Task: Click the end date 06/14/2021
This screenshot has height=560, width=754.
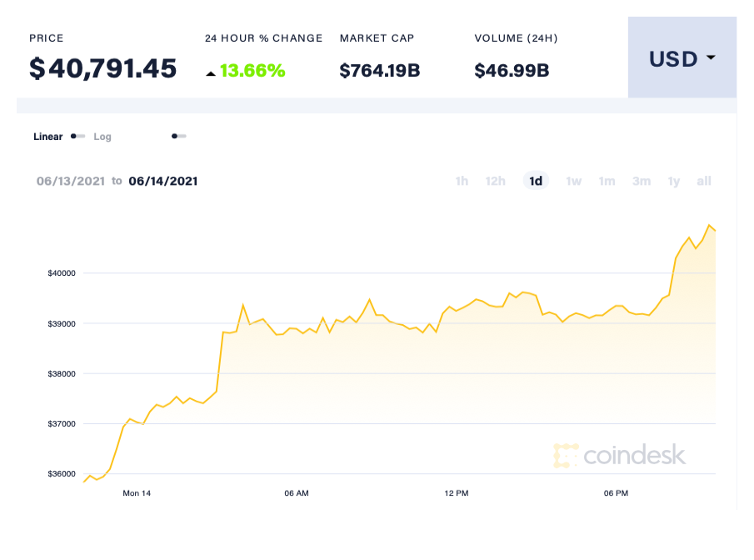Action: click(162, 181)
